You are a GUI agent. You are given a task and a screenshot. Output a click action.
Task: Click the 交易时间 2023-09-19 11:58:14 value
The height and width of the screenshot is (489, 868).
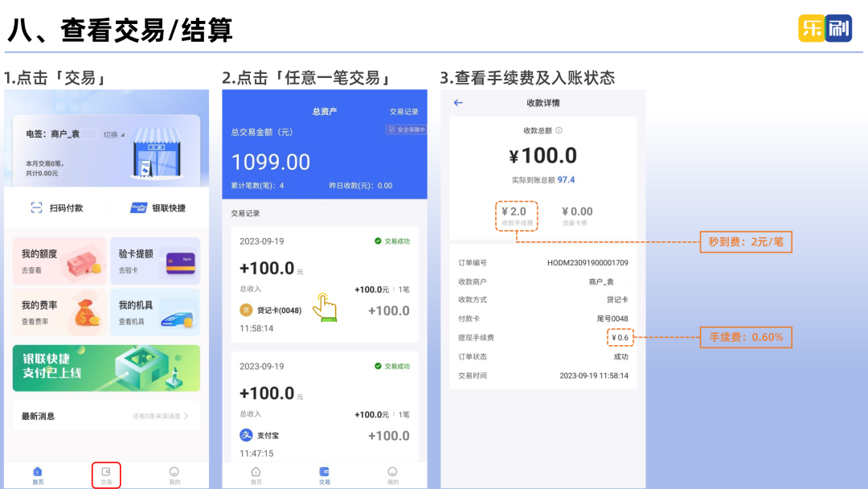[x=594, y=376]
